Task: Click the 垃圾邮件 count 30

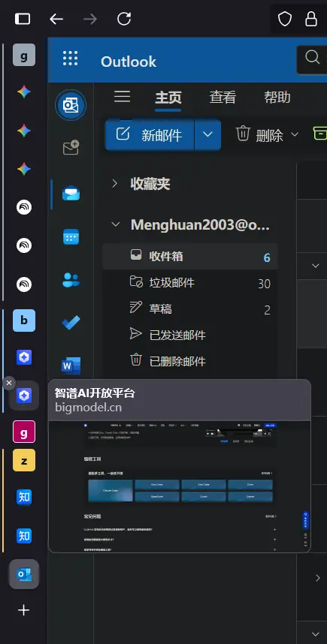Action: click(264, 284)
